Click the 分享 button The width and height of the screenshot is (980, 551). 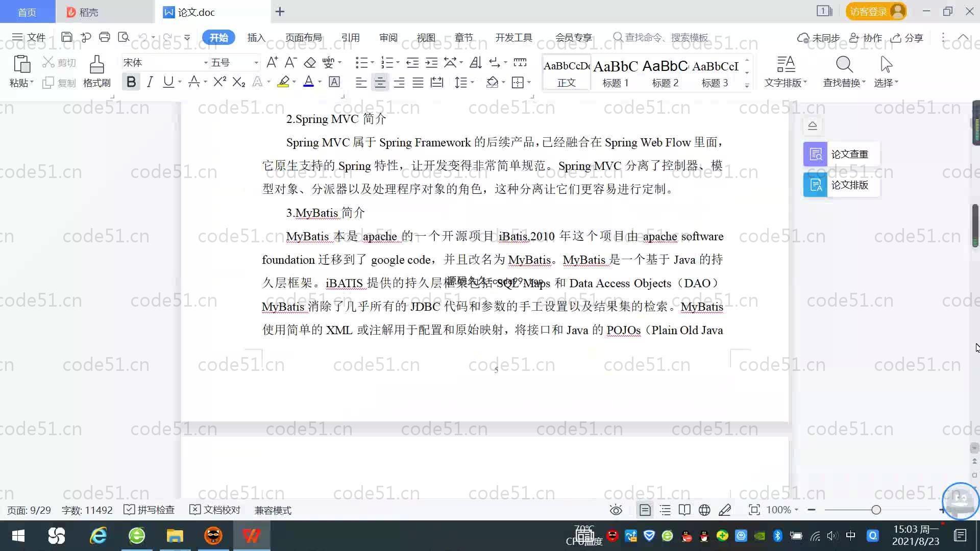907,38
